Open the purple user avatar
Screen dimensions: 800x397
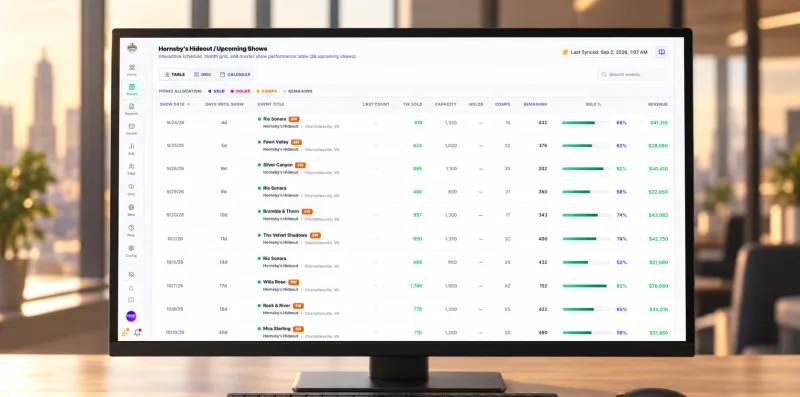(131, 316)
